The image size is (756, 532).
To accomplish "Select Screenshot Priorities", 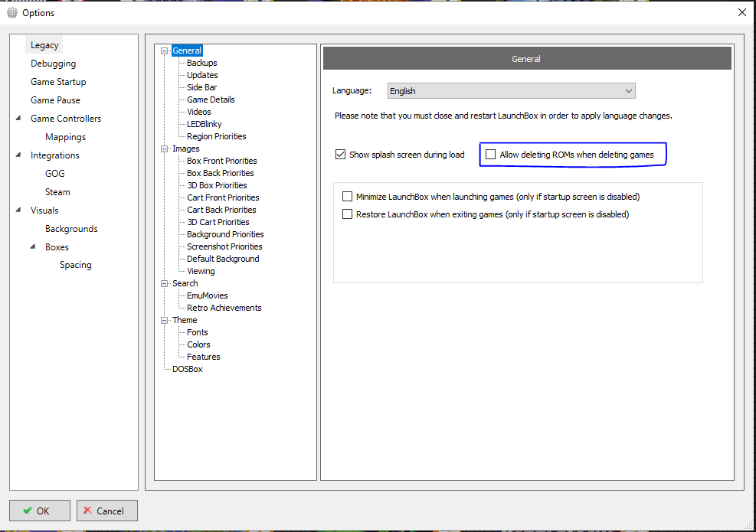I will [x=224, y=246].
